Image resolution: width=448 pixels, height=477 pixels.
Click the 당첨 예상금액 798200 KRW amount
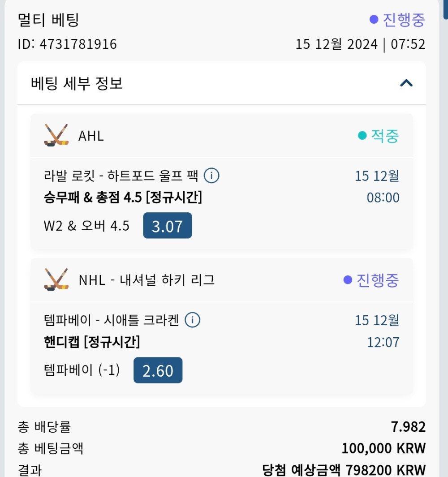(344, 470)
